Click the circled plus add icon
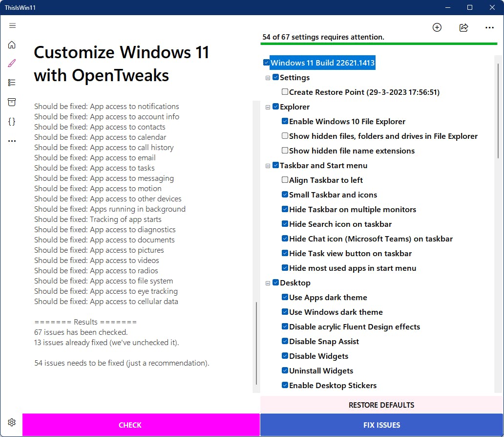 click(437, 27)
